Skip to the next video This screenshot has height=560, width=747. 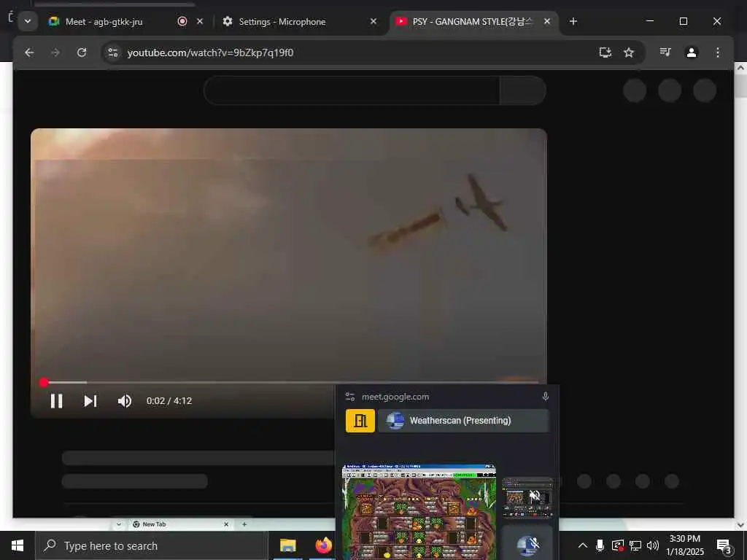[x=90, y=401]
